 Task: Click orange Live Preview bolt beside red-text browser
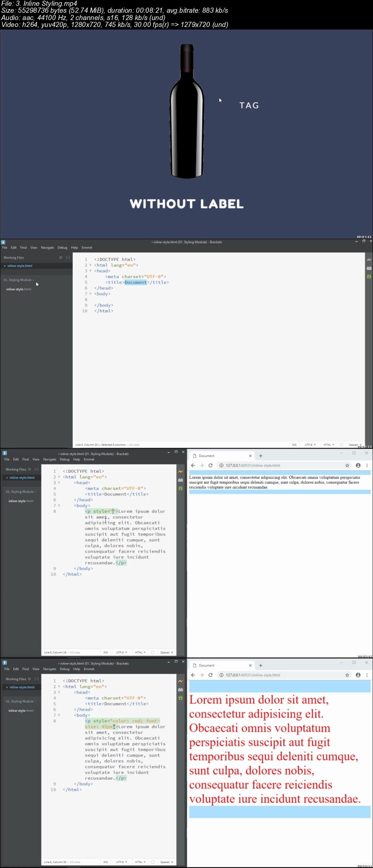tap(180, 681)
